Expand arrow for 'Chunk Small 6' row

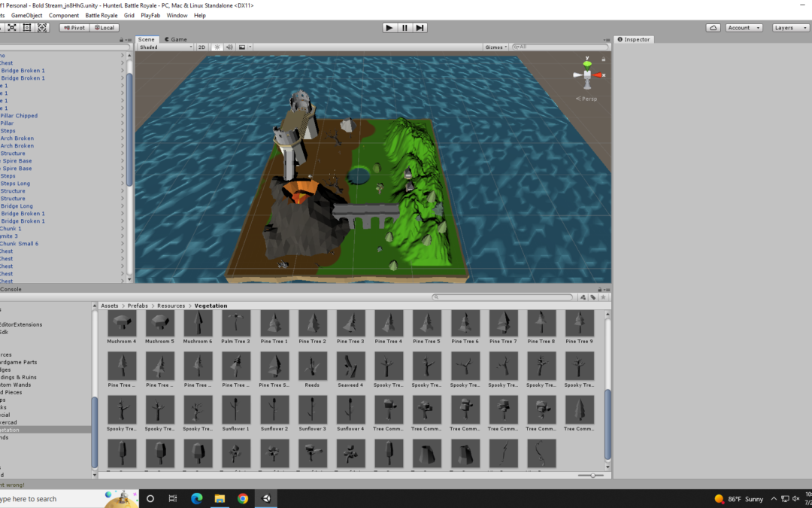point(123,244)
